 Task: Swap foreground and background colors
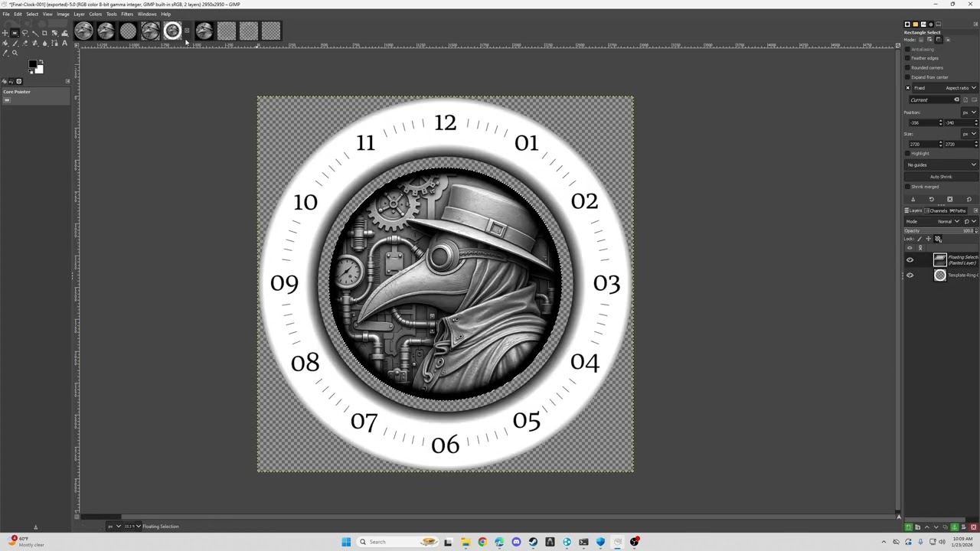[41, 61]
